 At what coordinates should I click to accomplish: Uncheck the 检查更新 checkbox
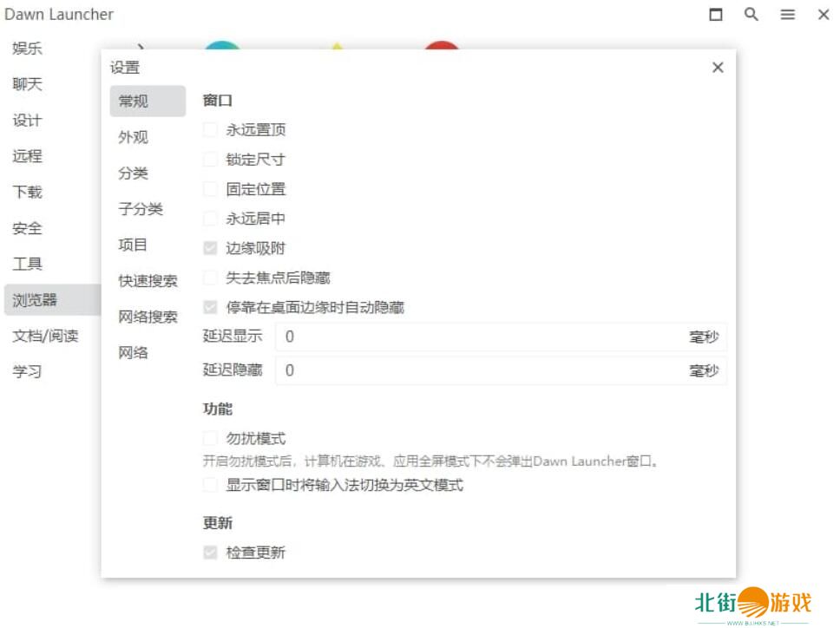[210, 552]
